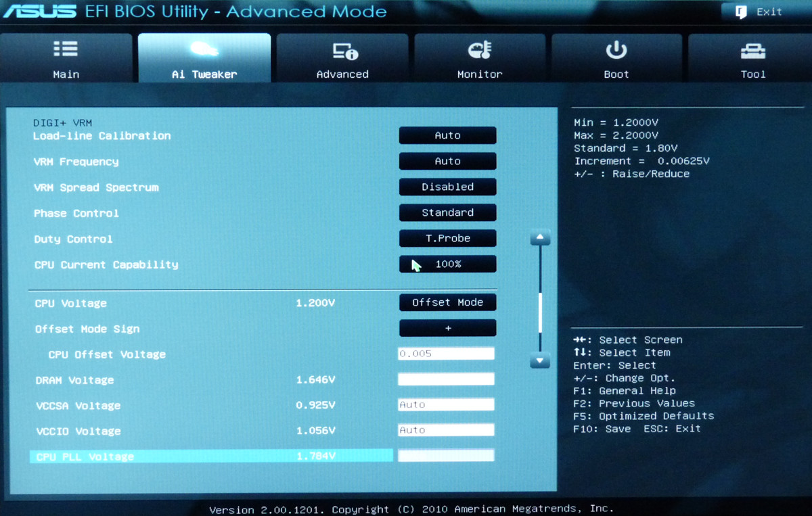Select the VCCSA Voltage label
Screen dimensions: 812x516
(78, 406)
